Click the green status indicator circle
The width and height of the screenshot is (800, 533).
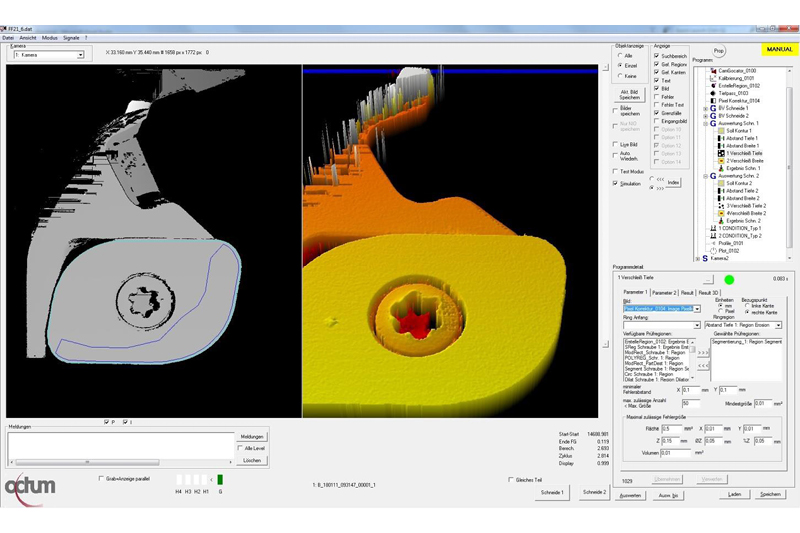[729, 279]
